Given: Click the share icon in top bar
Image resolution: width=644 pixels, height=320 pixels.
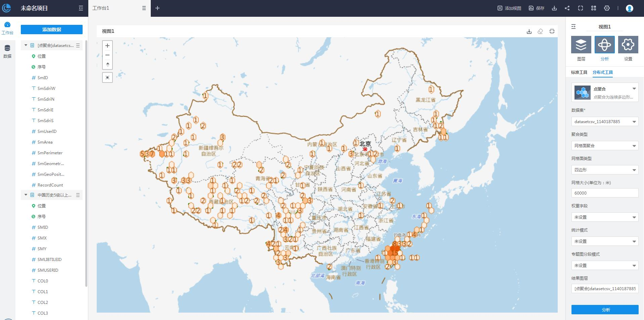Looking at the screenshot, I should pos(567,8).
